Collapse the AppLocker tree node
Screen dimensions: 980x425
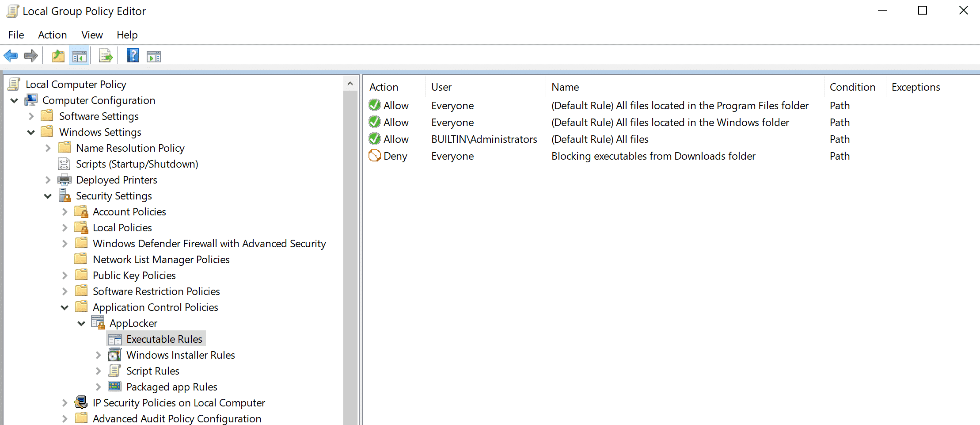pos(81,323)
